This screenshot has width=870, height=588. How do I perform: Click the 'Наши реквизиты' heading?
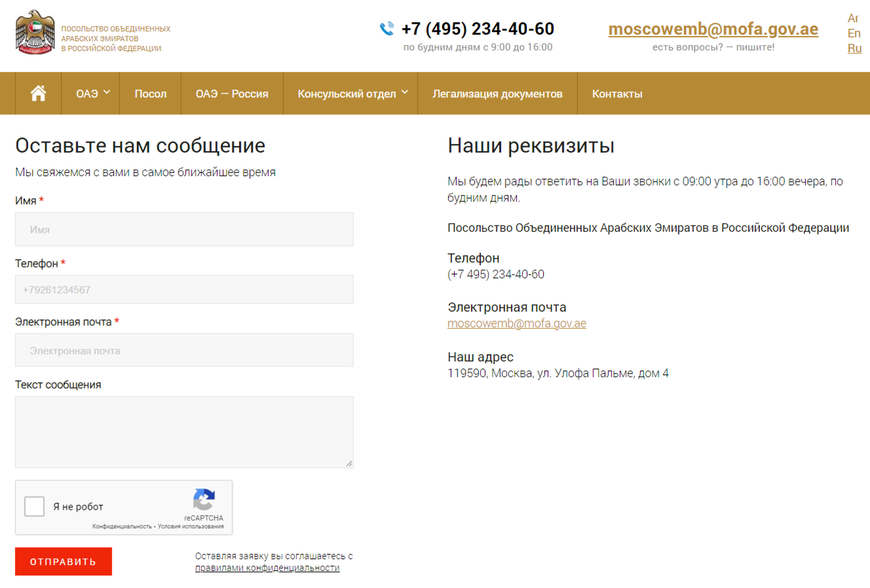pos(531,145)
